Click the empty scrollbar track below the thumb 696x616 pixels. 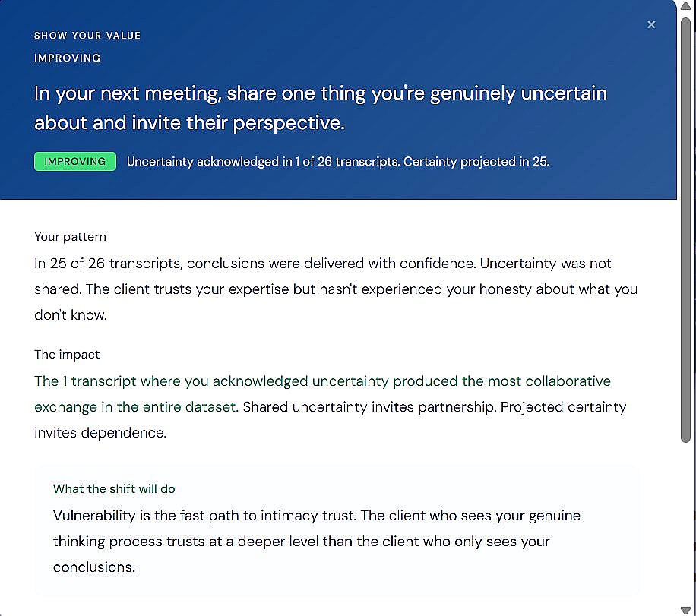coord(686,524)
